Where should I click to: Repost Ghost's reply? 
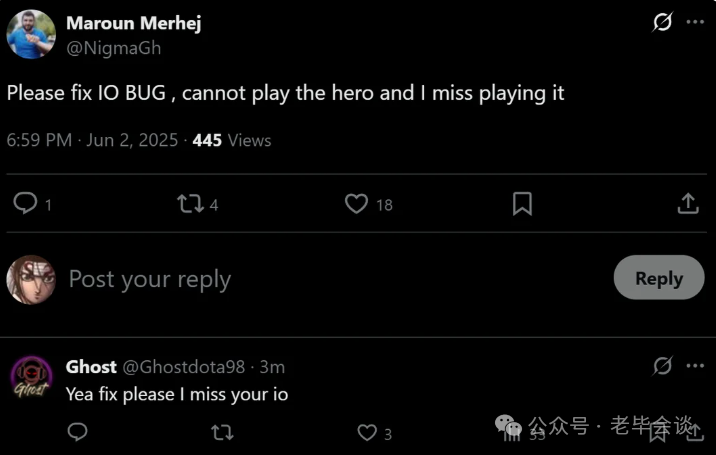[x=222, y=432]
